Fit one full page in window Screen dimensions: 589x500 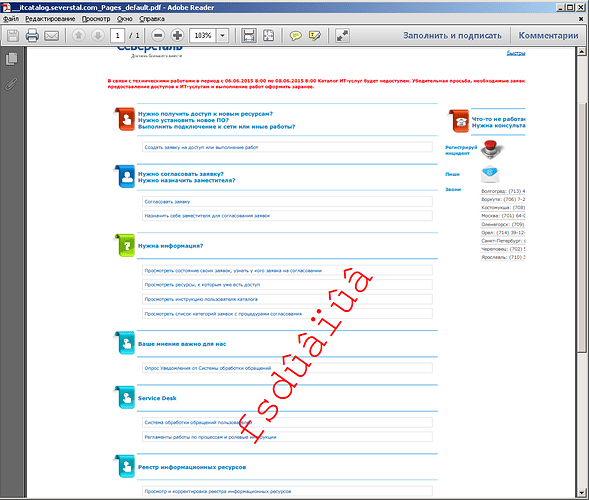point(268,36)
